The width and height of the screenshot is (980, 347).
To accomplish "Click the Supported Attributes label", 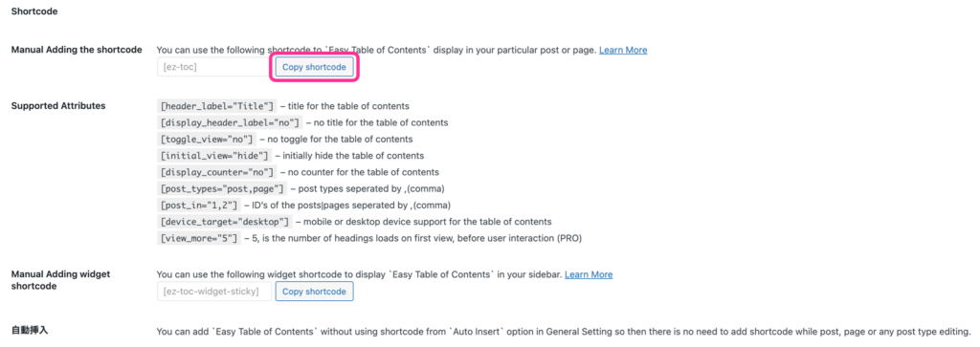I will 58,105.
